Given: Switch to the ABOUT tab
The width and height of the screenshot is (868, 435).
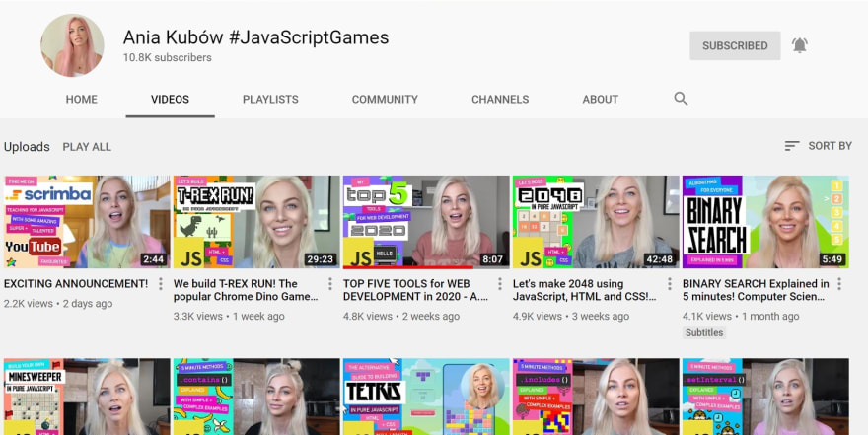Looking at the screenshot, I should (600, 100).
